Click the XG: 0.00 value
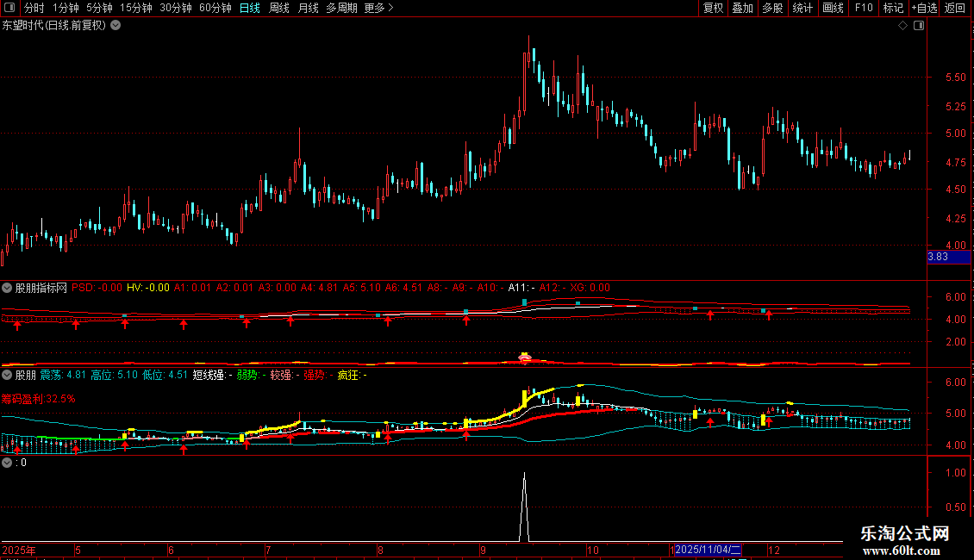The height and width of the screenshot is (560, 974). pos(590,288)
